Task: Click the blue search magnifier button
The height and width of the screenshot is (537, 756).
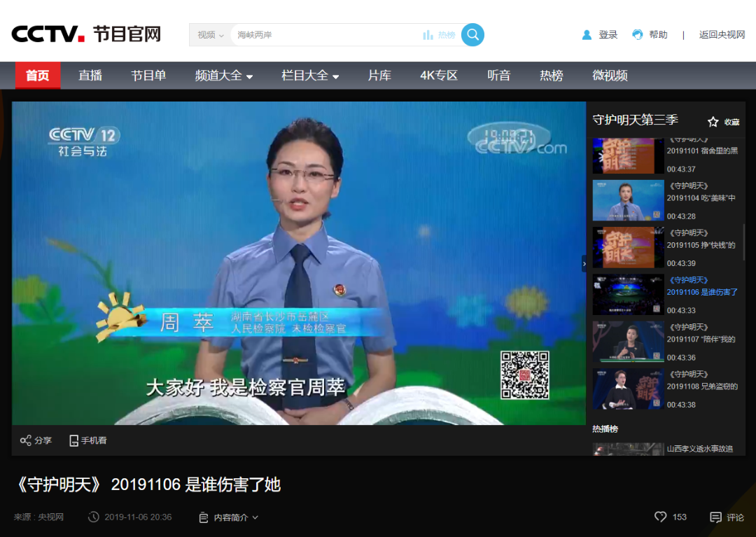Action: [472, 34]
